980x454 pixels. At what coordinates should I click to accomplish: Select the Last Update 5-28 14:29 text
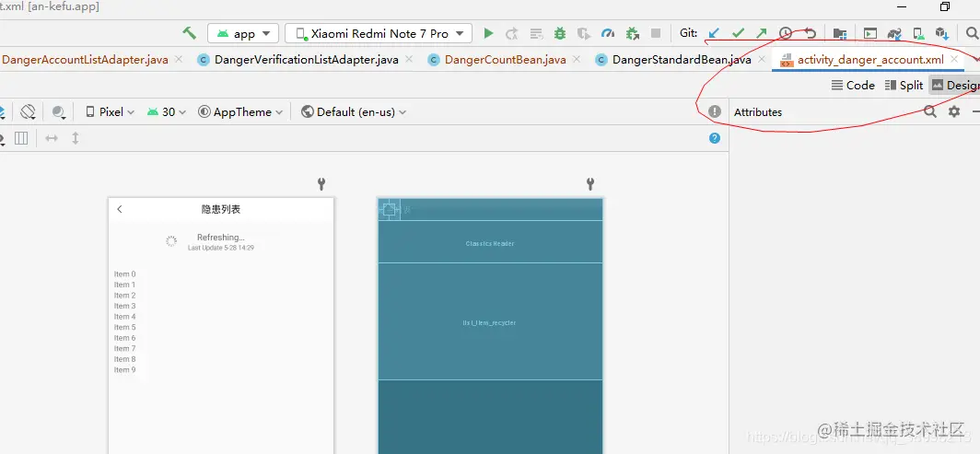tap(221, 248)
